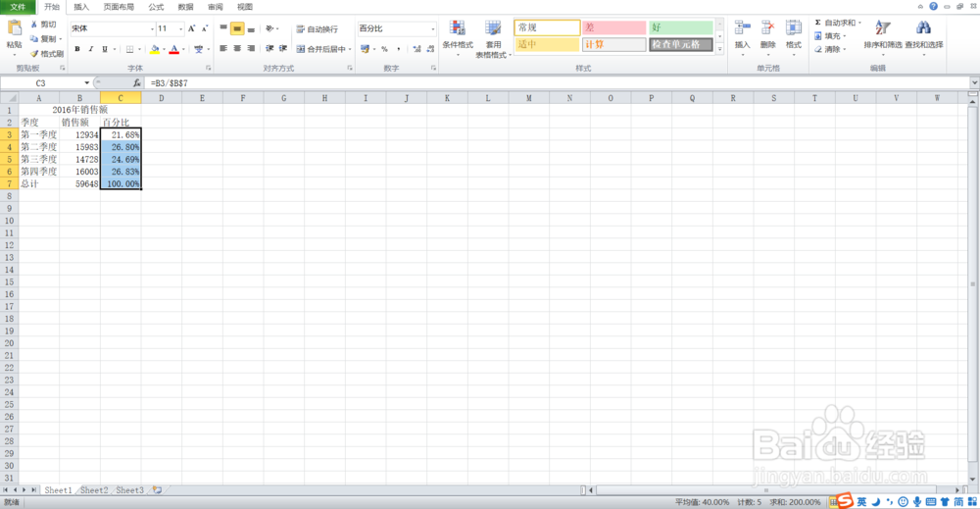
Task: Open Conditional Formatting (条件格式) menu
Action: tap(458, 38)
